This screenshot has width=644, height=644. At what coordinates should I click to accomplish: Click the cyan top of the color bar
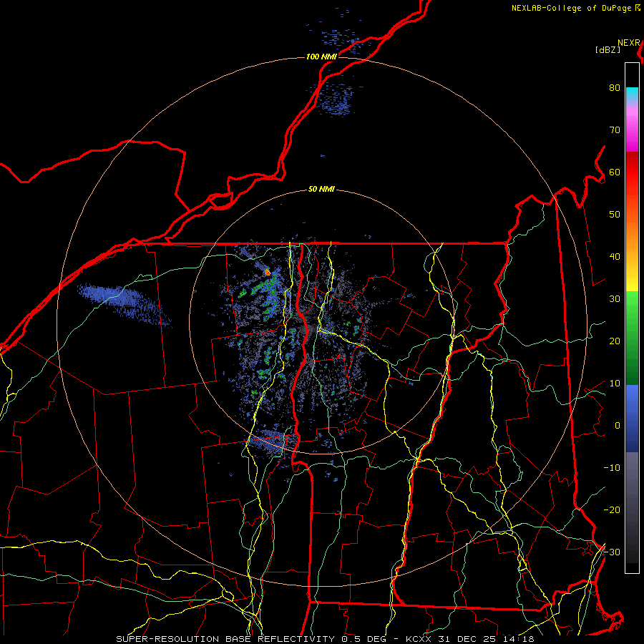click(632, 94)
